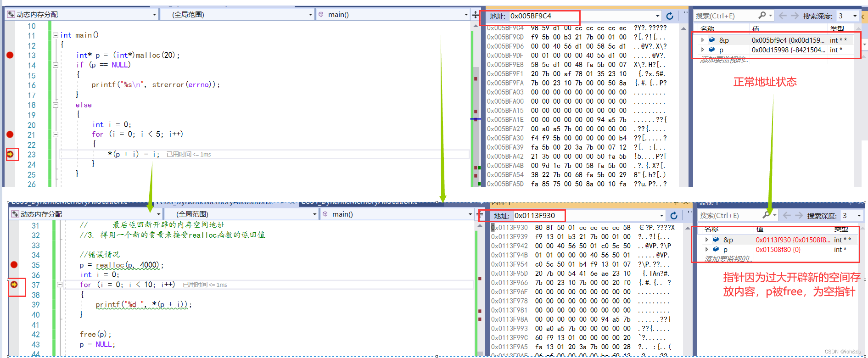Click the project icon beside malloc editor's 动态内存分配

[x=11, y=15]
